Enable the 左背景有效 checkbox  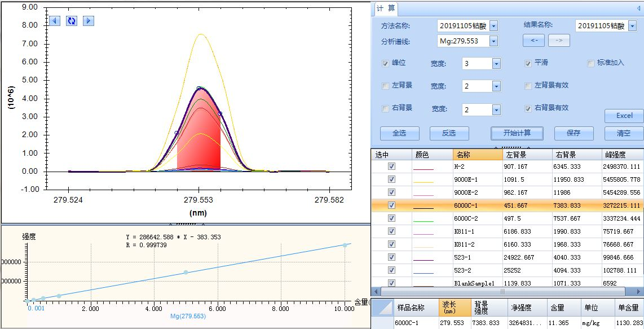[x=528, y=86]
